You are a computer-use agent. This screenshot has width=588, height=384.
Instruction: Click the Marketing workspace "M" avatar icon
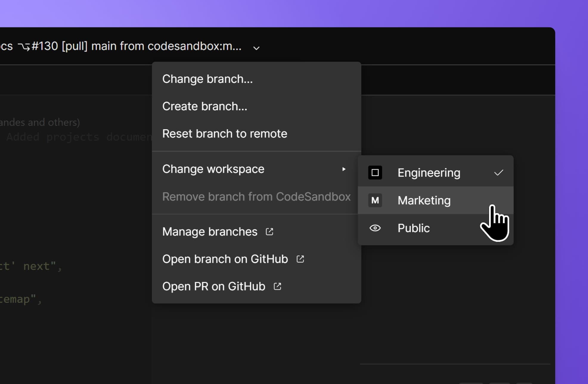pyautogui.click(x=375, y=200)
